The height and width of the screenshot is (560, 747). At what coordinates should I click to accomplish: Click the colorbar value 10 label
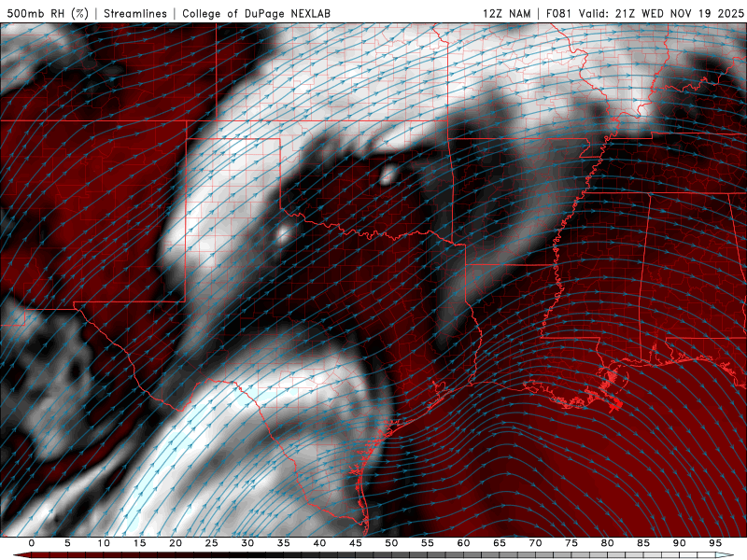pos(104,543)
